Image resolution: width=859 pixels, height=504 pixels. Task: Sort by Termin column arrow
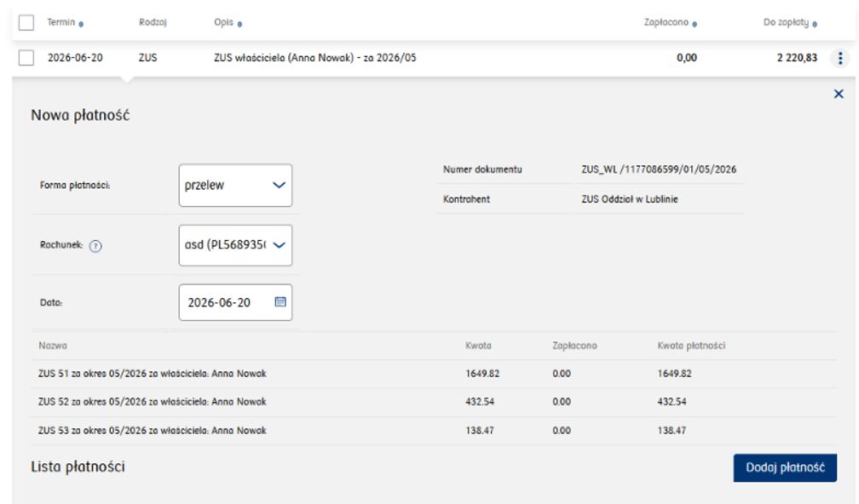pos(81,24)
